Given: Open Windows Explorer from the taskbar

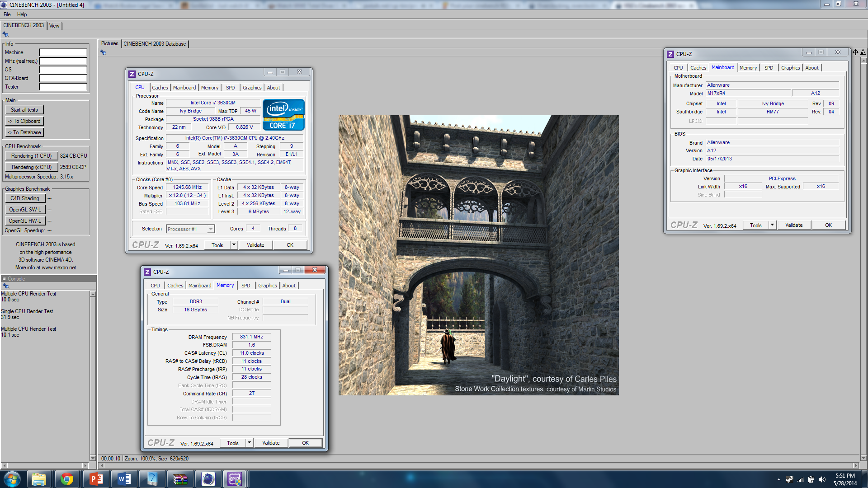Looking at the screenshot, I should point(39,479).
